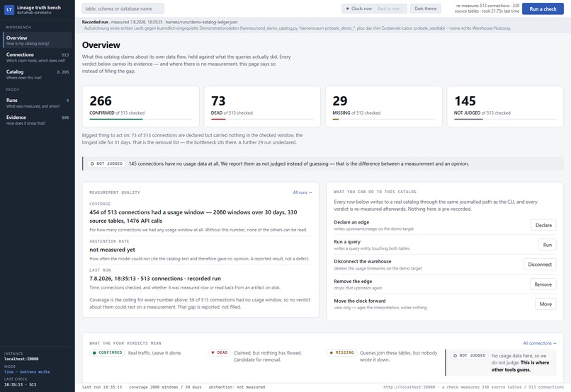Click status bar coverage 2080 windows / 30 days

pos(165,387)
